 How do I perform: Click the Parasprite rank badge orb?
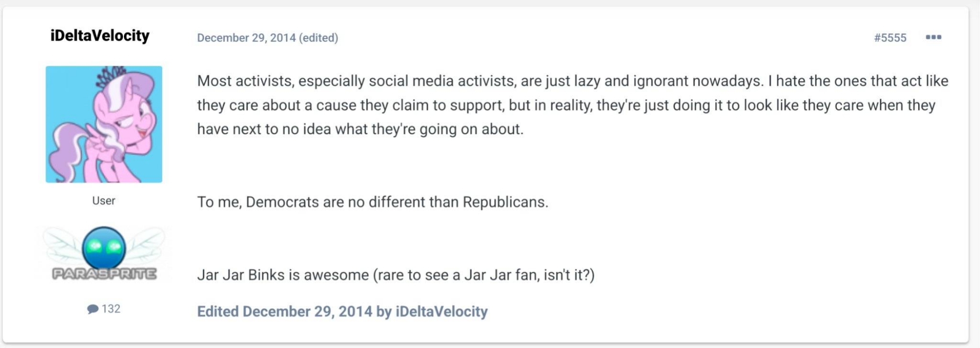coord(104,247)
